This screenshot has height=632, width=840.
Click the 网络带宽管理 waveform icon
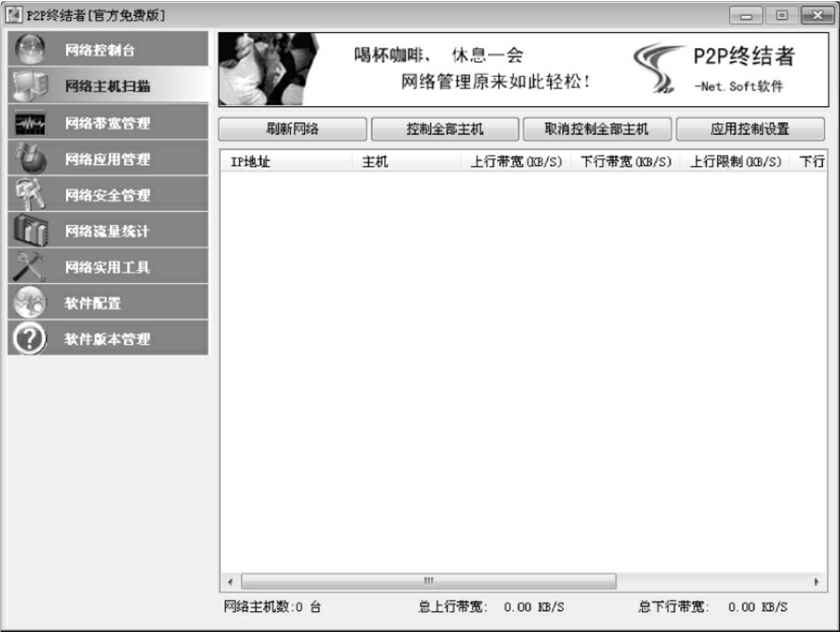click(30, 123)
